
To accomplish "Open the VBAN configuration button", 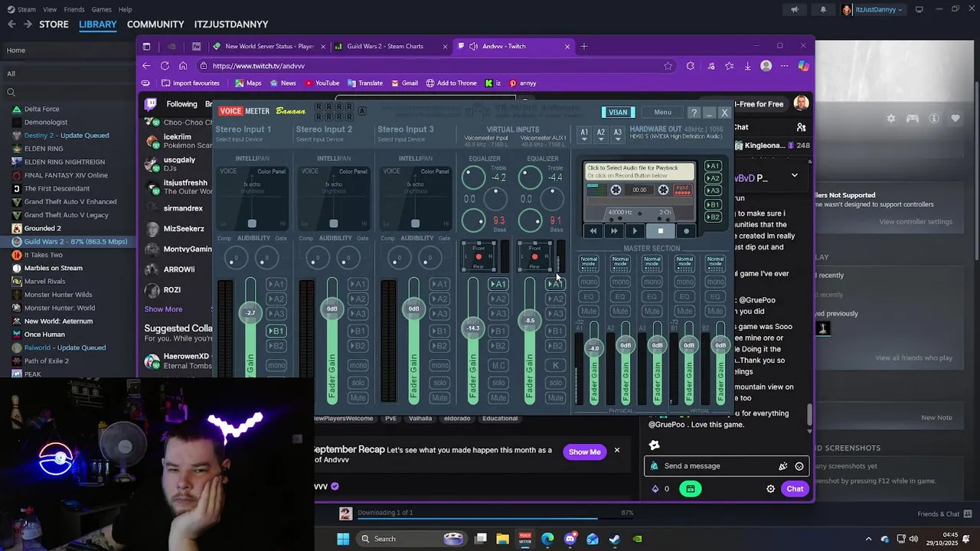I will (618, 112).
